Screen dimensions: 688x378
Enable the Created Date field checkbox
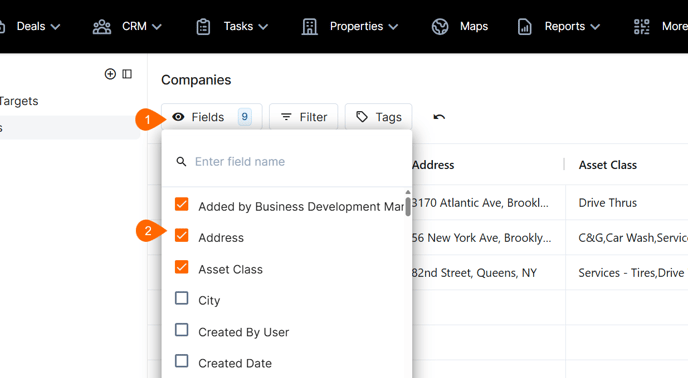(182, 361)
